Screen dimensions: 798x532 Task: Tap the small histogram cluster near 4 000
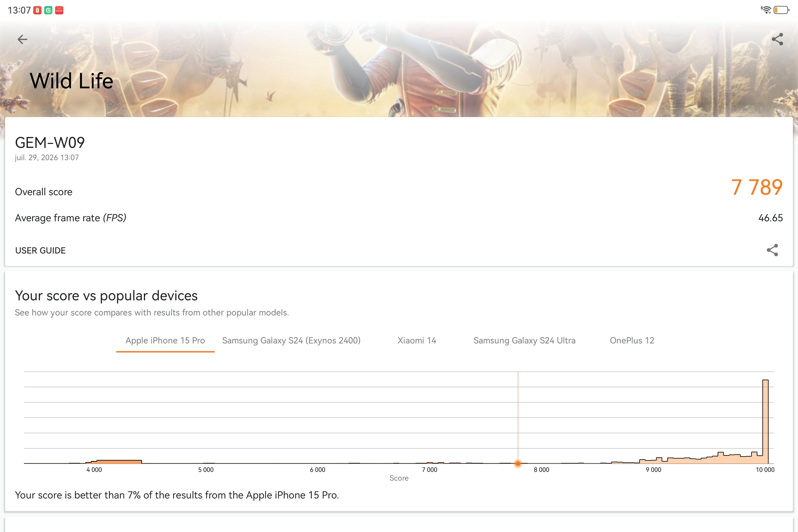[114, 462]
